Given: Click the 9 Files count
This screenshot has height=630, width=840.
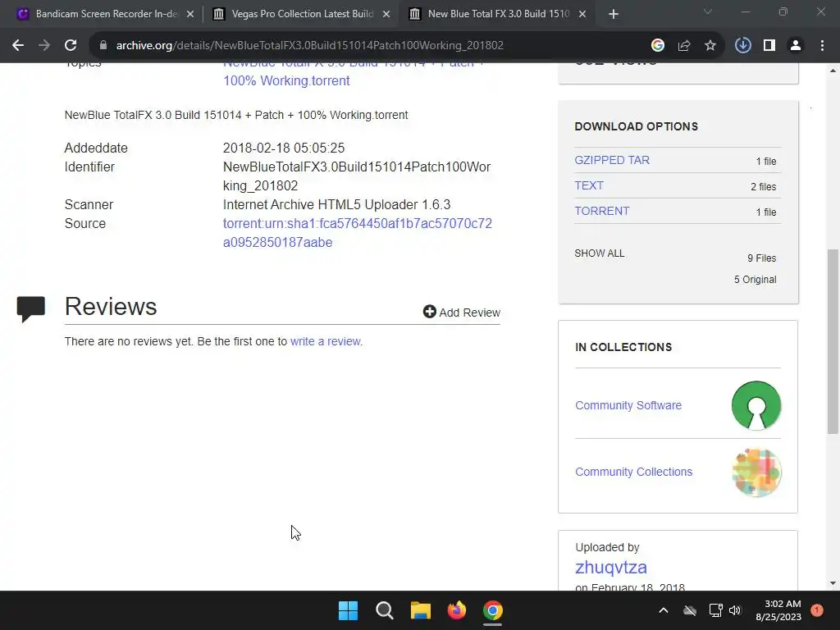Looking at the screenshot, I should [x=762, y=258].
